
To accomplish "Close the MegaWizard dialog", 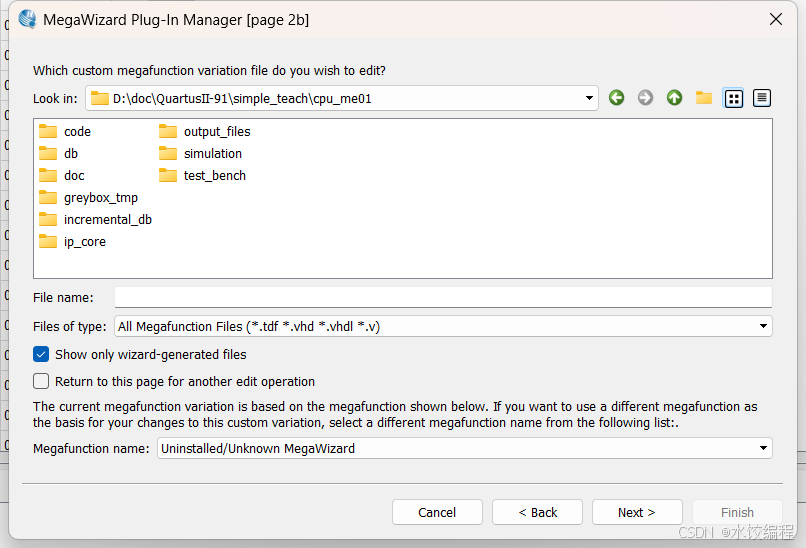I will tap(776, 19).
